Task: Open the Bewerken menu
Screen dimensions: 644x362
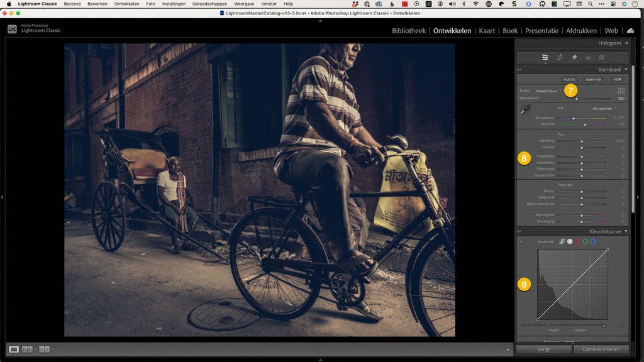Action: [x=97, y=4]
